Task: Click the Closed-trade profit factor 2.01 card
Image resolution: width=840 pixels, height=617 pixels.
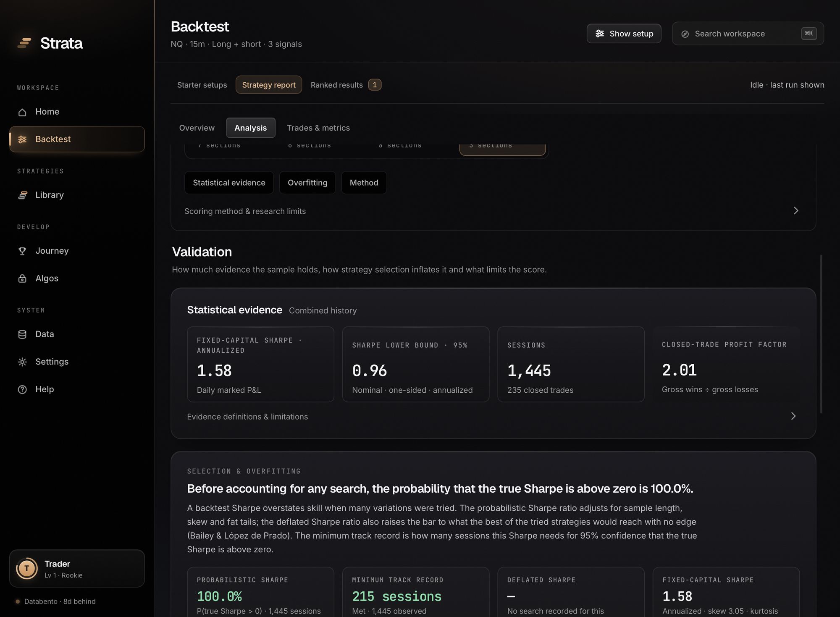Action: coord(726,364)
